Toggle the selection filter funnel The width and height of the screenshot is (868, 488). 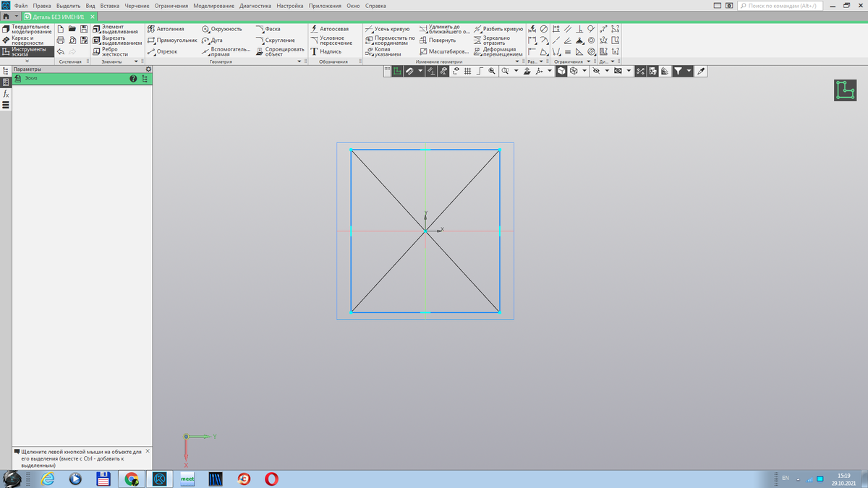point(678,72)
